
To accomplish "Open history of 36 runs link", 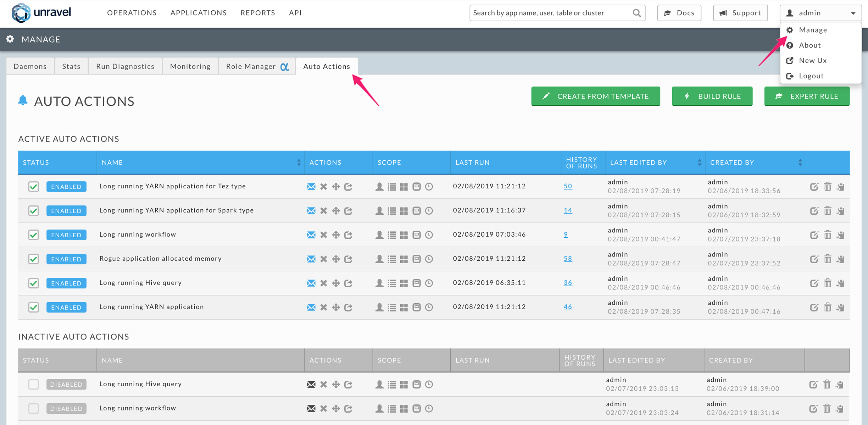I will click(x=568, y=282).
